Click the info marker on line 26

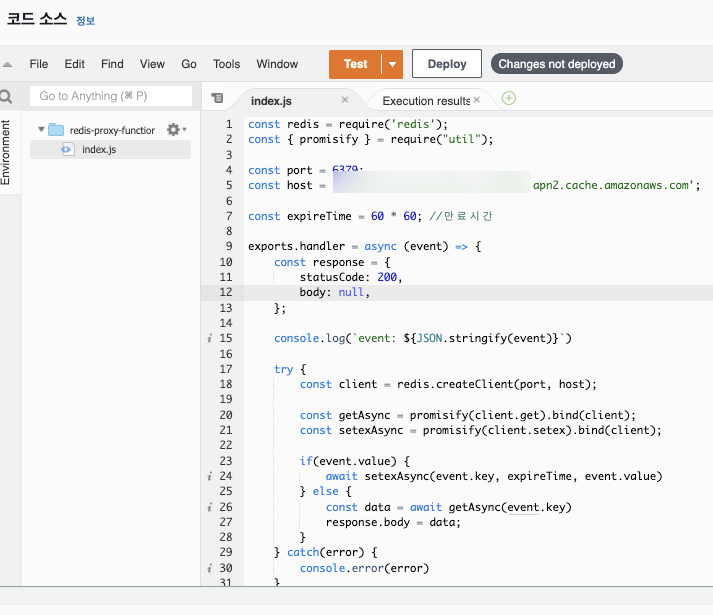tap(207, 508)
